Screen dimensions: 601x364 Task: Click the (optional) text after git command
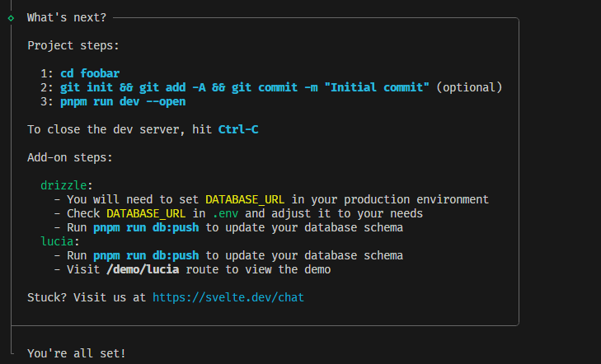coord(470,87)
